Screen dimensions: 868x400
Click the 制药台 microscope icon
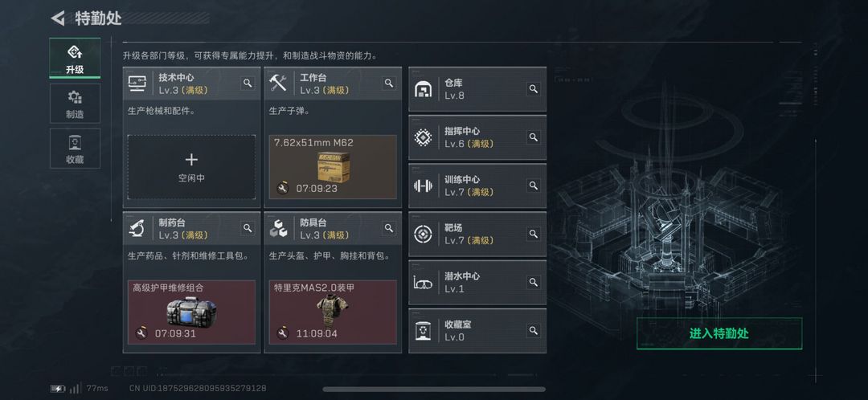[137, 228]
